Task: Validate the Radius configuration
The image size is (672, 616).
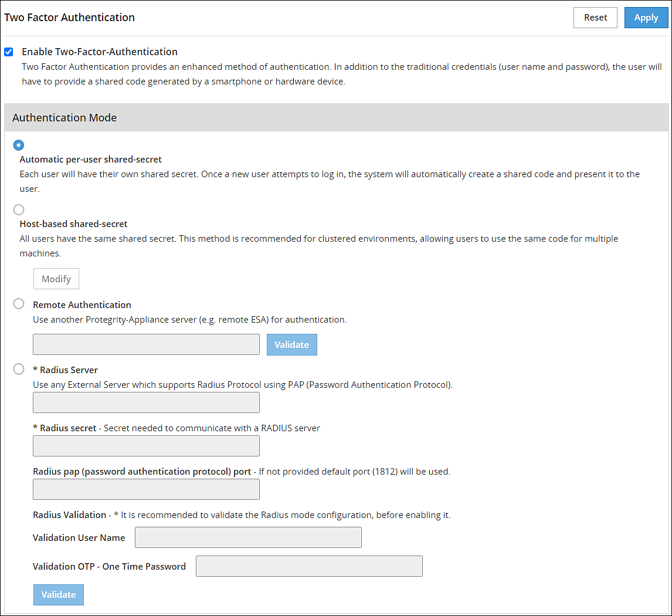Action: pyautogui.click(x=58, y=594)
